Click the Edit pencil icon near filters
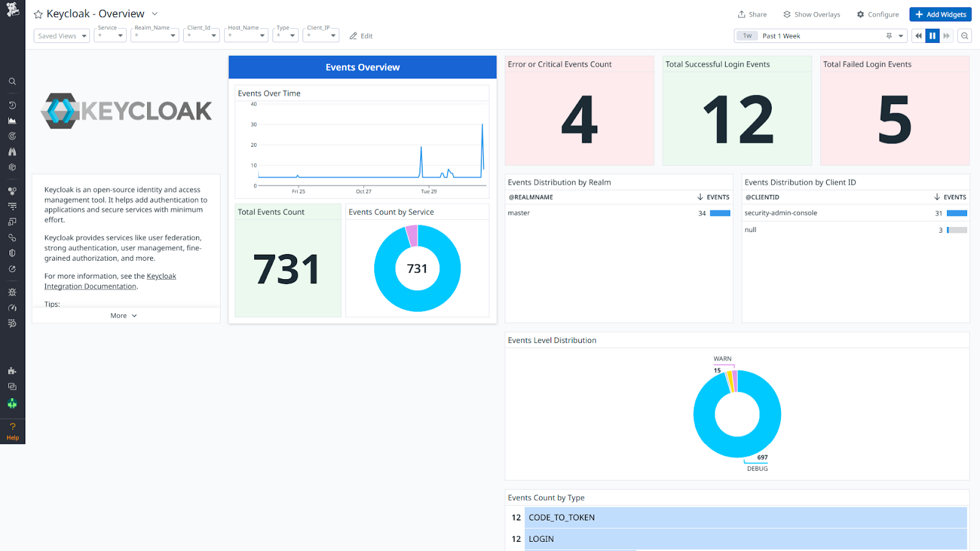Viewport: 980px width, 551px height. tap(361, 36)
